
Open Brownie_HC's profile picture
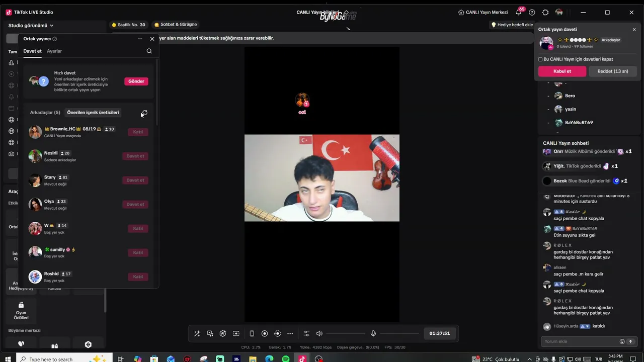35,132
